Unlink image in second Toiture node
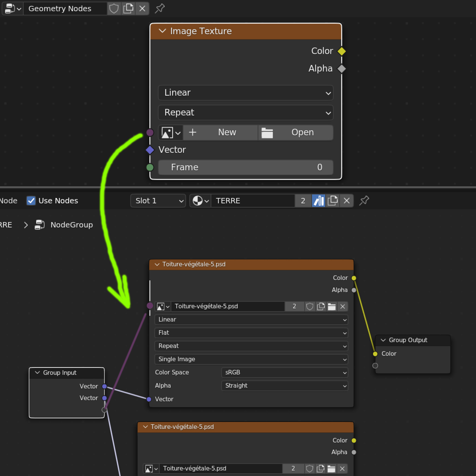The image size is (476, 476). coord(342,469)
